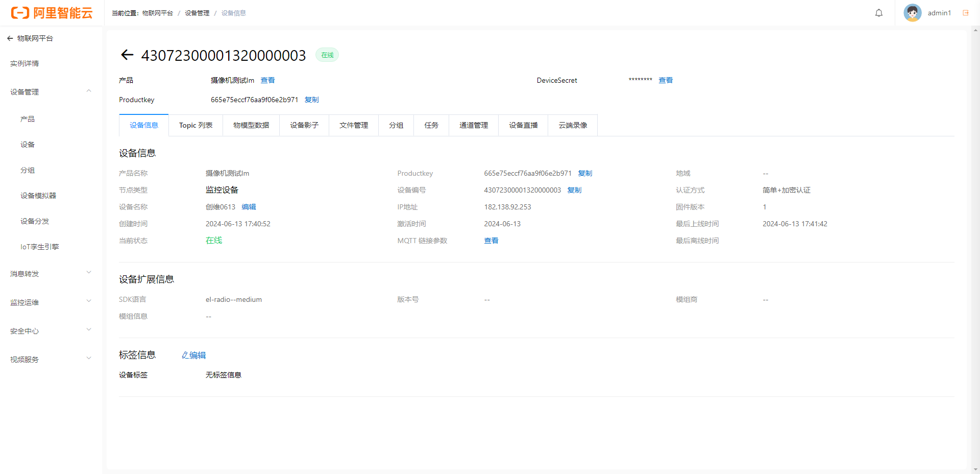
Task: Click the 编辑 pencil in 标签信息
Action: (x=194, y=355)
